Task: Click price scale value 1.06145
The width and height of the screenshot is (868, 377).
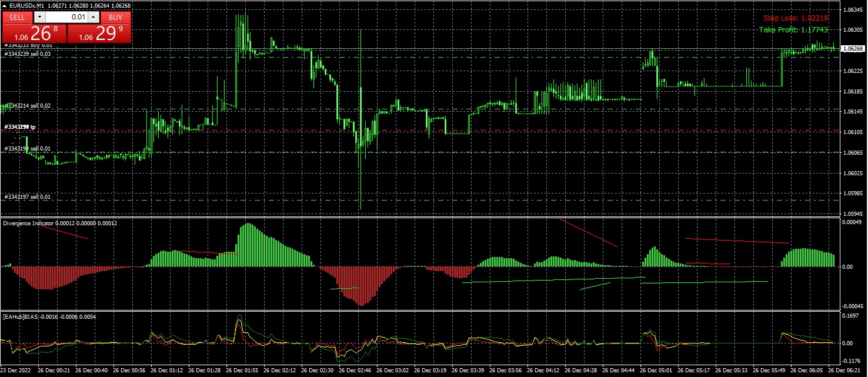Action: [x=853, y=112]
